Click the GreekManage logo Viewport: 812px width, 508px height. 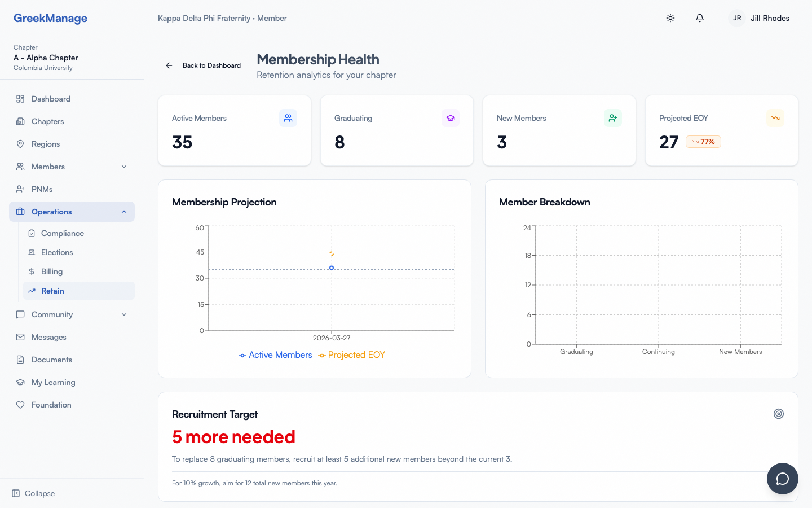coord(50,18)
